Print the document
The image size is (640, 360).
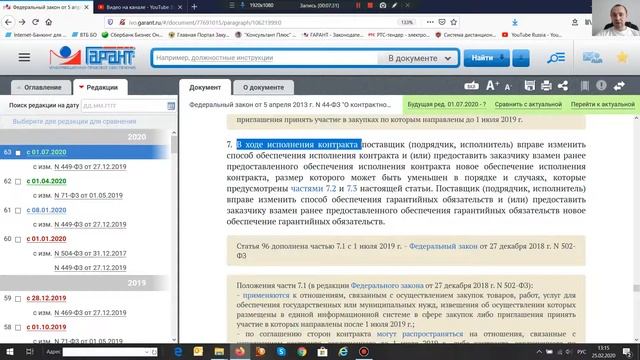tap(546, 86)
